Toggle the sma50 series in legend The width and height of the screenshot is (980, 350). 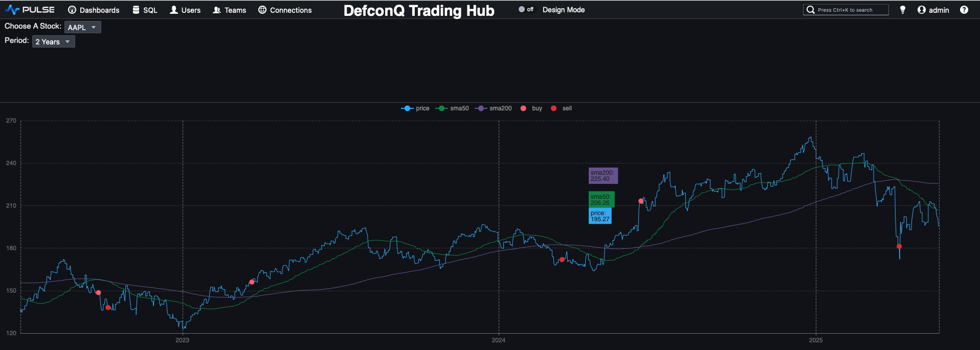point(452,108)
